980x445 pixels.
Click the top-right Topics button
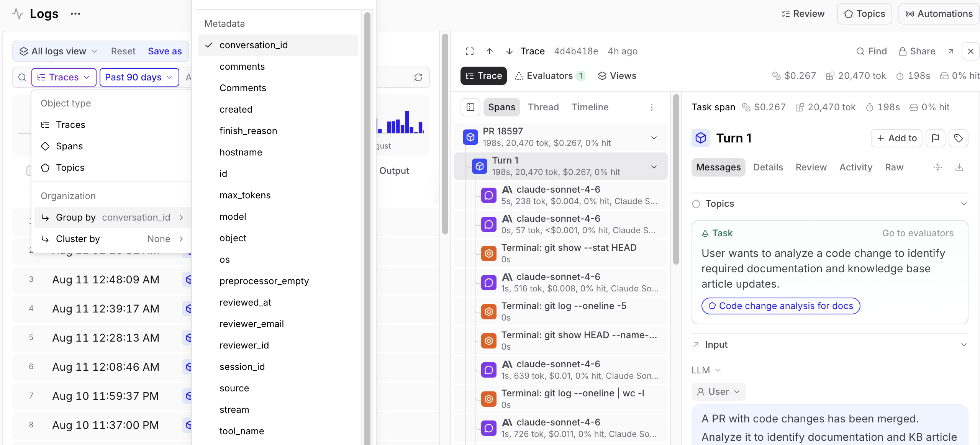[x=864, y=14]
